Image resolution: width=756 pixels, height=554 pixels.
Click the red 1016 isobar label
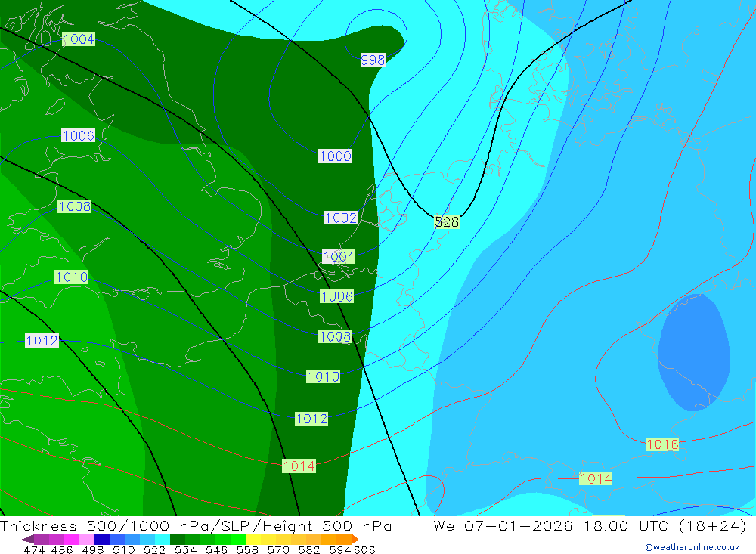pos(662,444)
